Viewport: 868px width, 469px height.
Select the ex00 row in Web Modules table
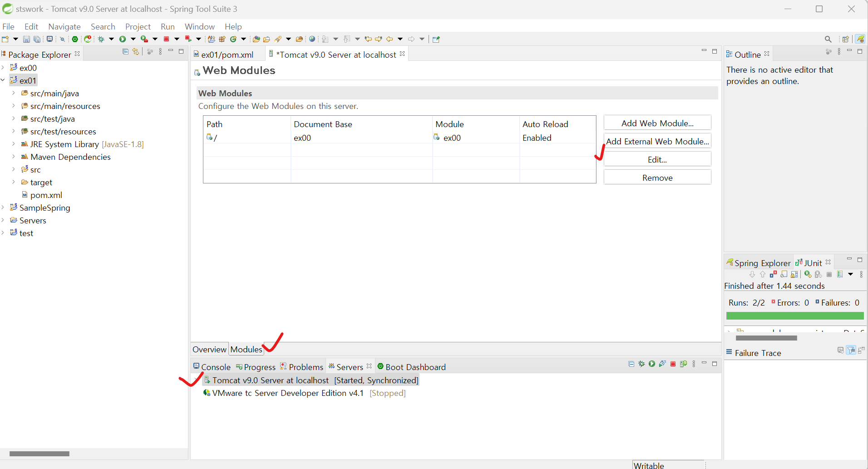pyautogui.click(x=399, y=138)
